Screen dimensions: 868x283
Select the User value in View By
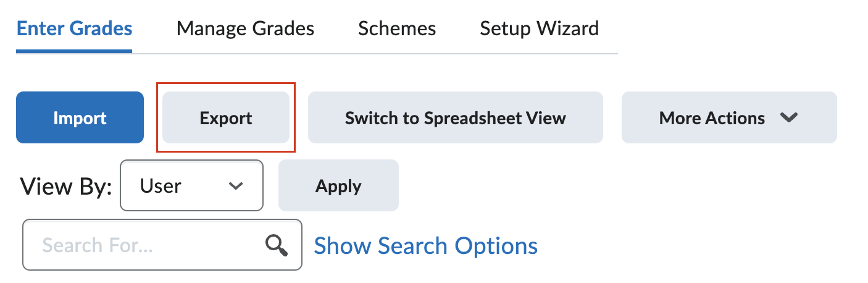point(161,186)
